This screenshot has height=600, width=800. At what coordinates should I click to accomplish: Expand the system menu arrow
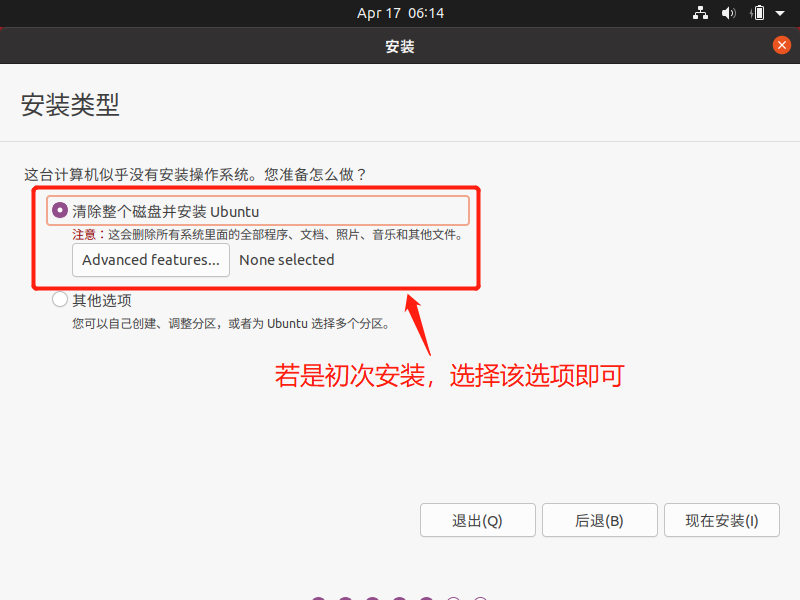[x=780, y=13]
